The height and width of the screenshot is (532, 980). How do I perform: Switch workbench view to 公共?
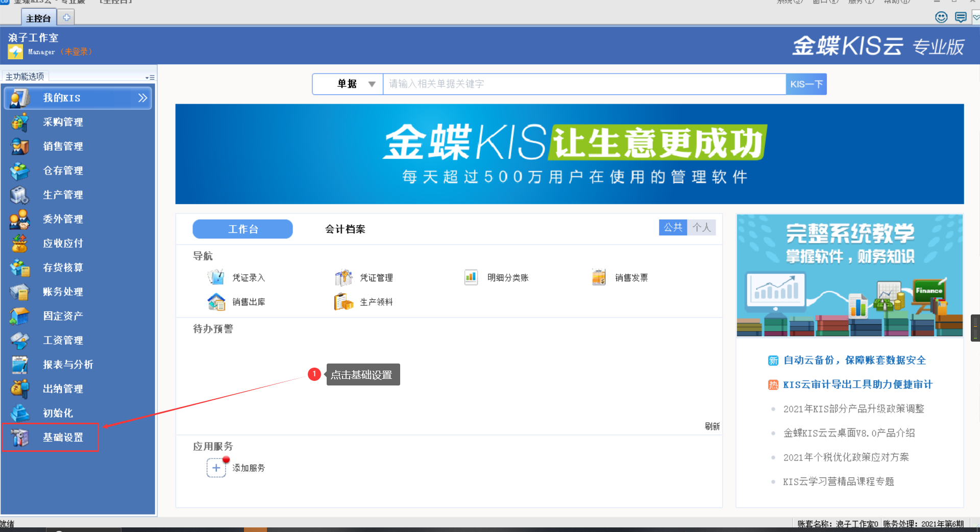pos(673,227)
